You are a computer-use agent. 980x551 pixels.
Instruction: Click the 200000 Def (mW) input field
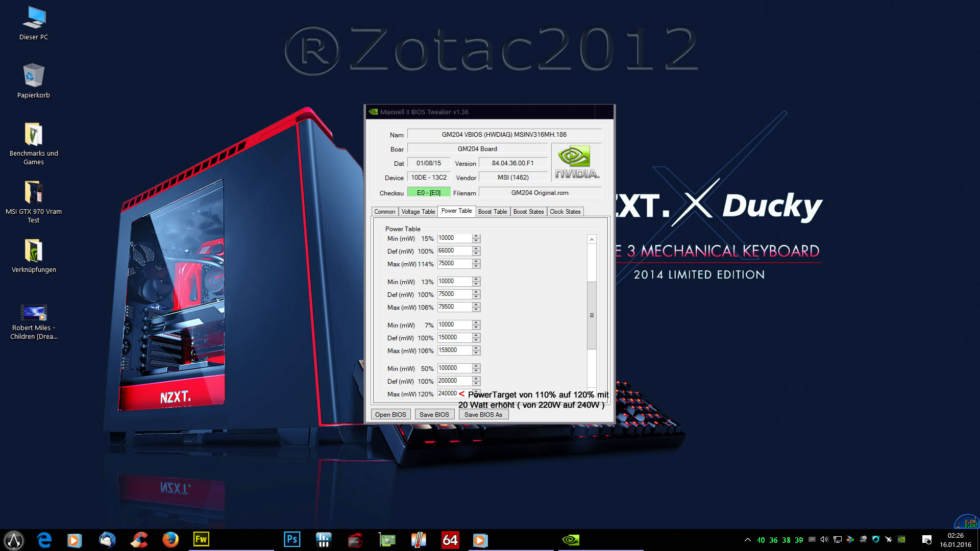[x=454, y=381]
